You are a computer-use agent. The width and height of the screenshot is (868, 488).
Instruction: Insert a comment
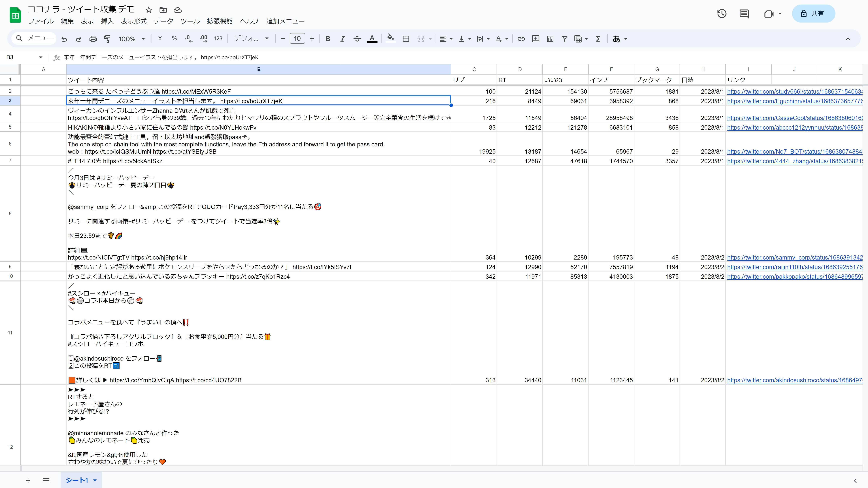tap(535, 39)
